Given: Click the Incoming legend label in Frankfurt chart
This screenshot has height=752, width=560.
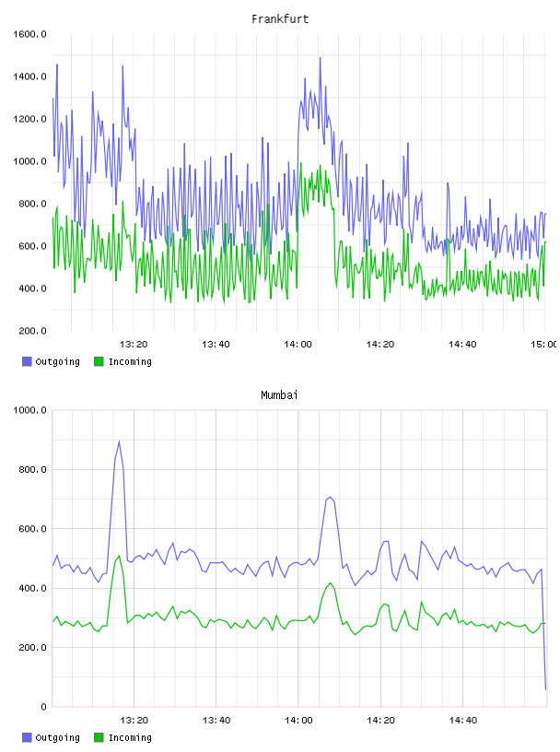Looking at the screenshot, I should 130,362.
